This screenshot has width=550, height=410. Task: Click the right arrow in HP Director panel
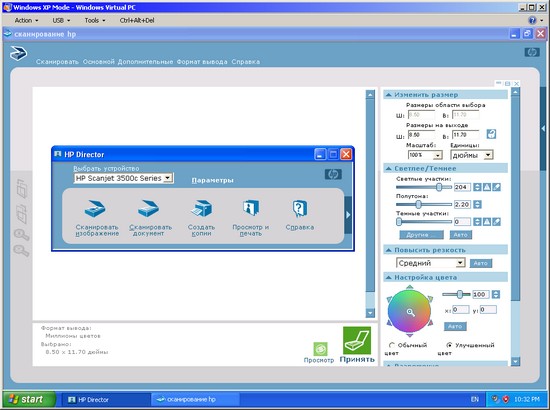[348, 215]
